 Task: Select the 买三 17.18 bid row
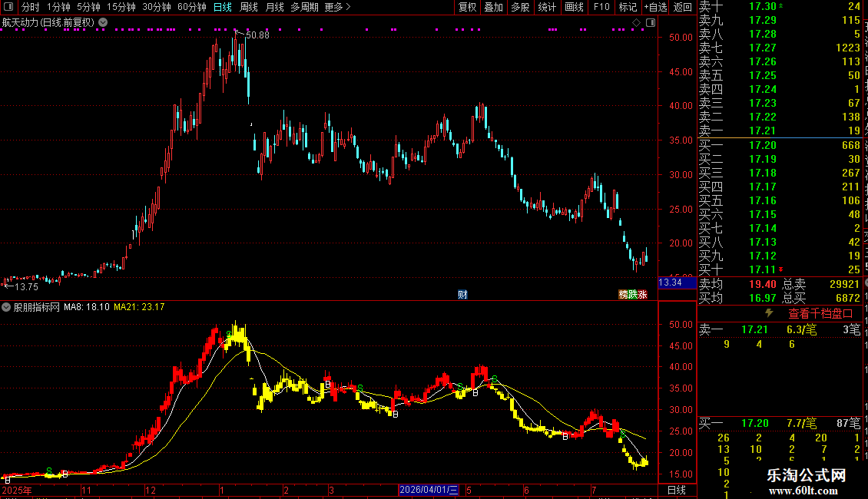pos(780,173)
